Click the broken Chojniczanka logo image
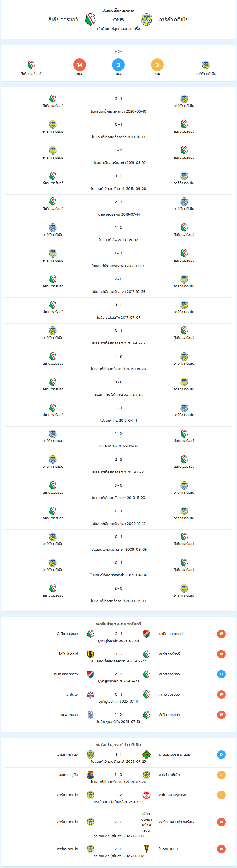Screen dimensions: 237x868 [x=146, y=822]
